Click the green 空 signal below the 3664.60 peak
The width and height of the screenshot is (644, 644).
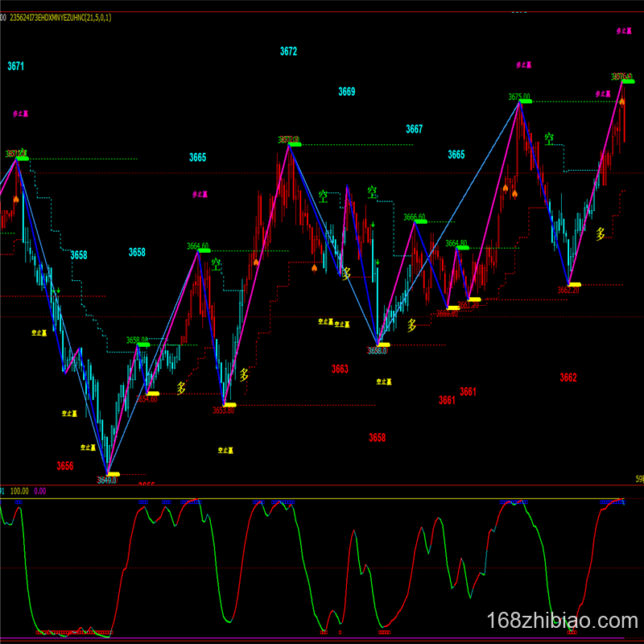216,265
